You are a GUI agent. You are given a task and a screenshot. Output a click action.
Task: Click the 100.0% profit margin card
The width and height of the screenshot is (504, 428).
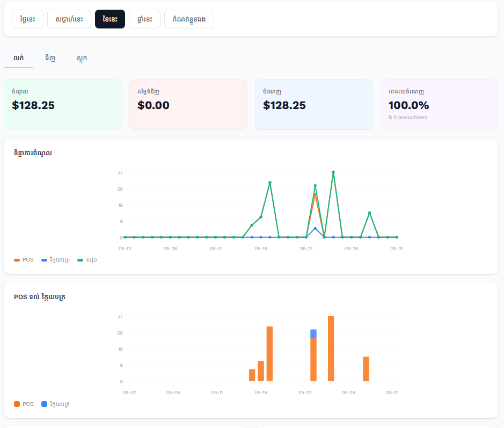(439, 105)
